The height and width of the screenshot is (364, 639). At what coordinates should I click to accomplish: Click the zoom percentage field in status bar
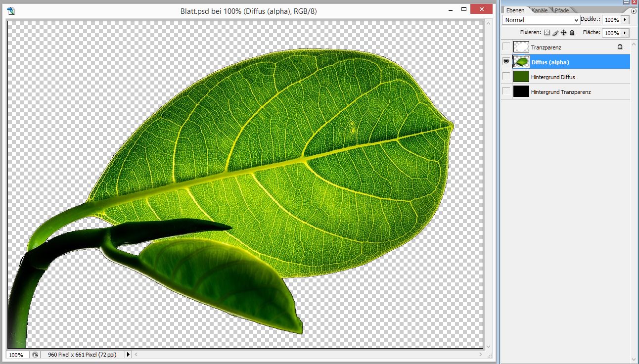click(x=18, y=355)
